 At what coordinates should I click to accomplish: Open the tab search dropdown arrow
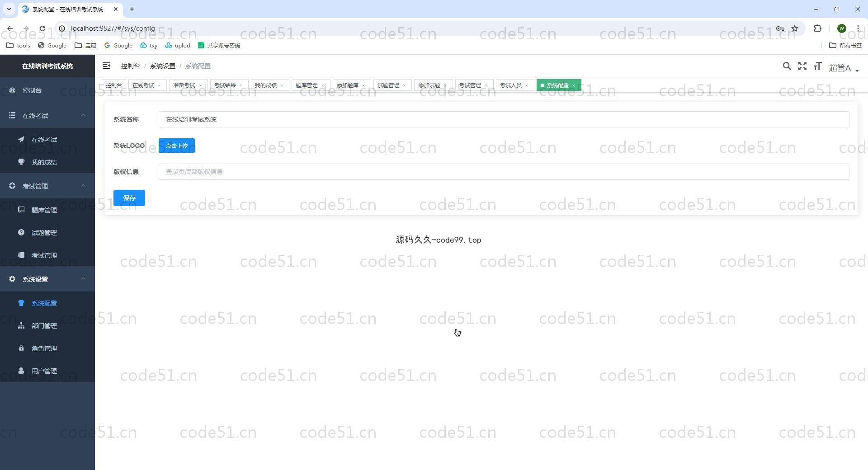pyautogui.click(x=9, y=9)
